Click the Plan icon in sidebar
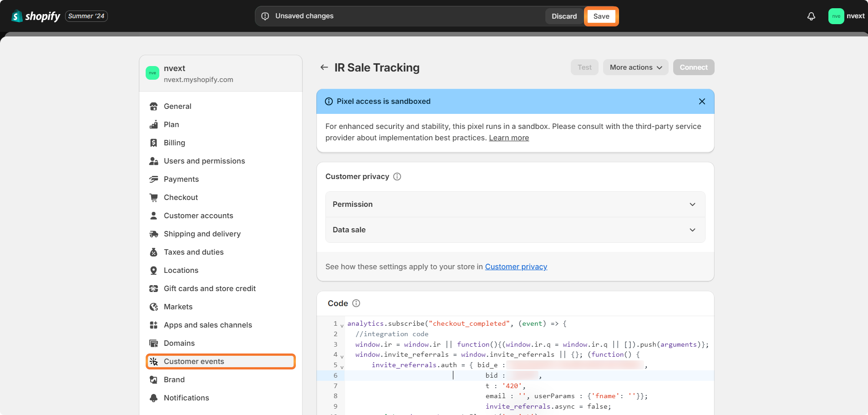Screen dimensions: 868x415 (154, 124)
